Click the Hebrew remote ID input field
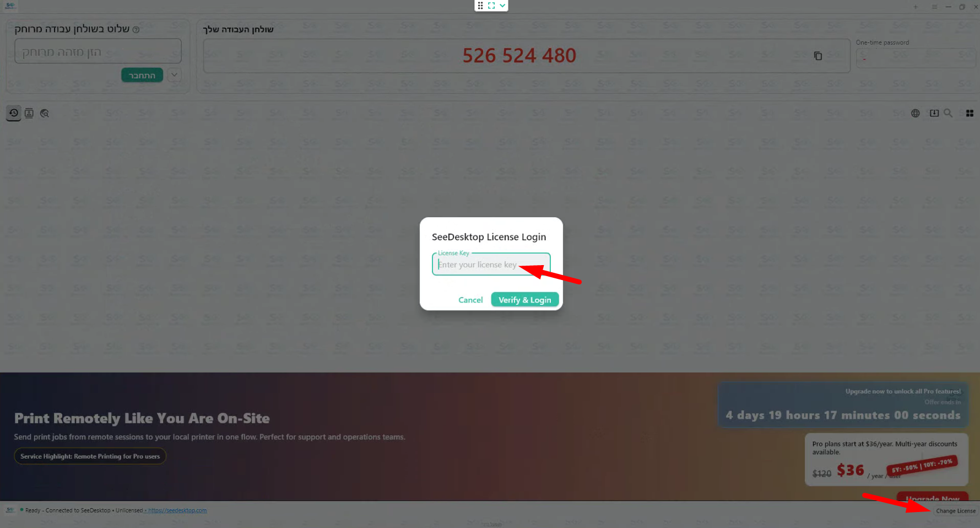The height and width of the screenshot is (528, 980). point(98,51)
